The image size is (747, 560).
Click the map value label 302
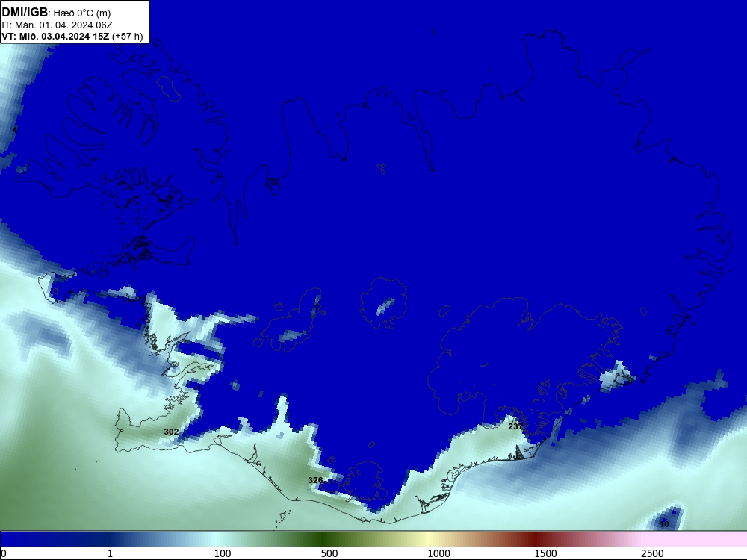point(172,432)
